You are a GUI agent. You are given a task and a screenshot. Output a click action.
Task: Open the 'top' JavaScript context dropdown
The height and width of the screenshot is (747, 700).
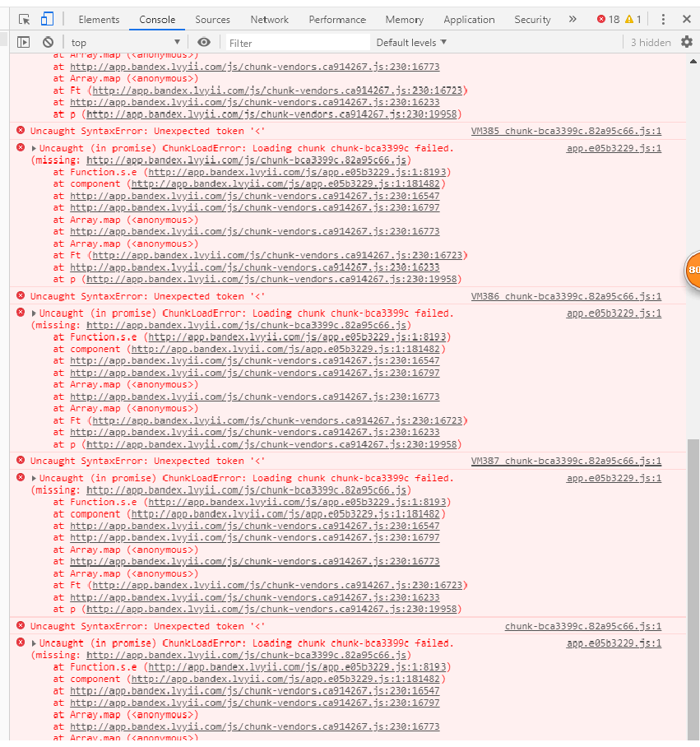[125, 42]
